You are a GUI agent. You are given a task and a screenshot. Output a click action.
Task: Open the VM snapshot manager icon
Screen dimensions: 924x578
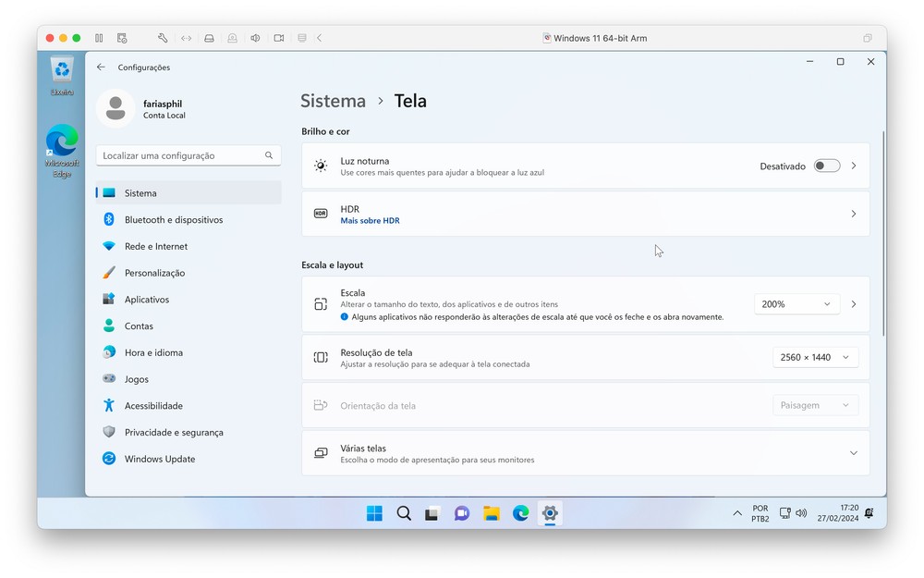(122, 38)
